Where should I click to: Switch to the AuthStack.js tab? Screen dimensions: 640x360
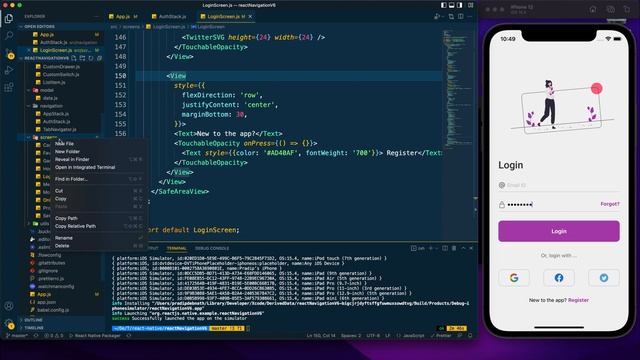pos(169,16)
